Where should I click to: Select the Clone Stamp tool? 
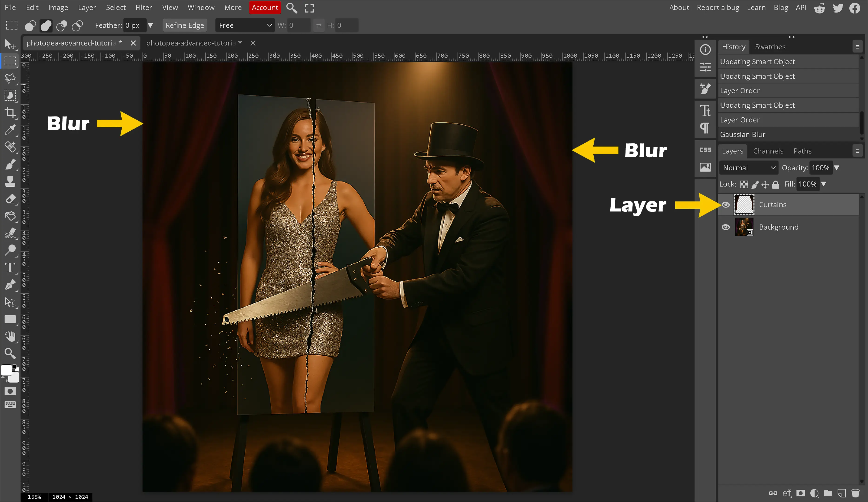[10, 182]
